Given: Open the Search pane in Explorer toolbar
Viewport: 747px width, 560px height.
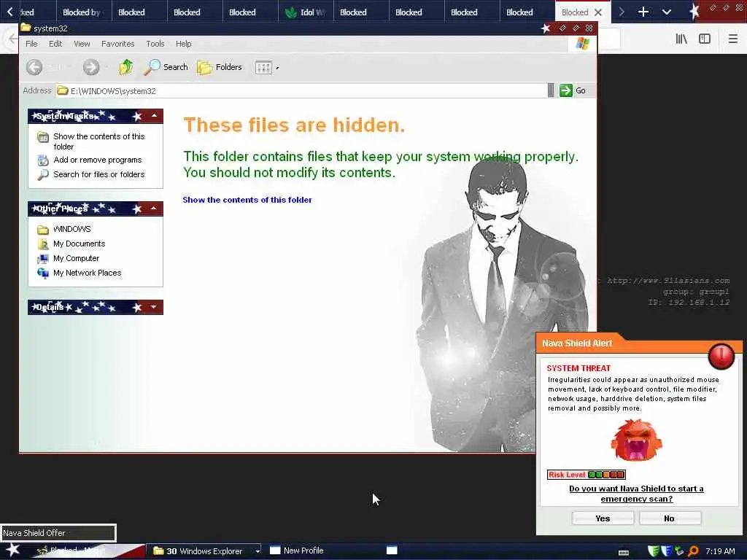Looking at the screenshot, I should (x=166, y=67).
